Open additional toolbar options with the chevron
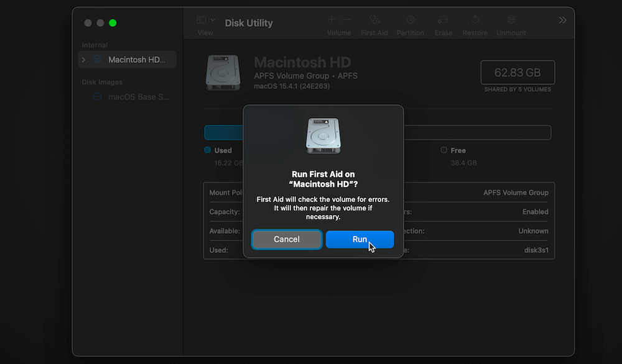Viewport: 622px width, 364px height. 562,19
